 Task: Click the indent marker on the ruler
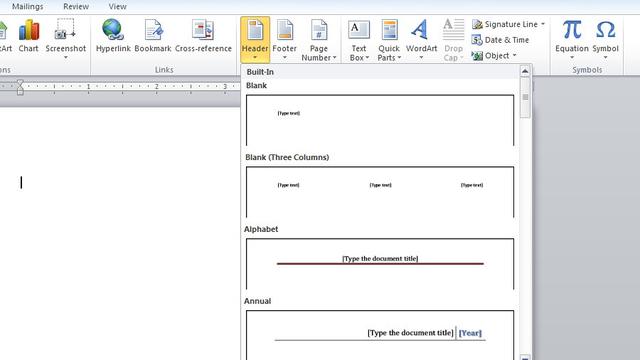point(20,87)
